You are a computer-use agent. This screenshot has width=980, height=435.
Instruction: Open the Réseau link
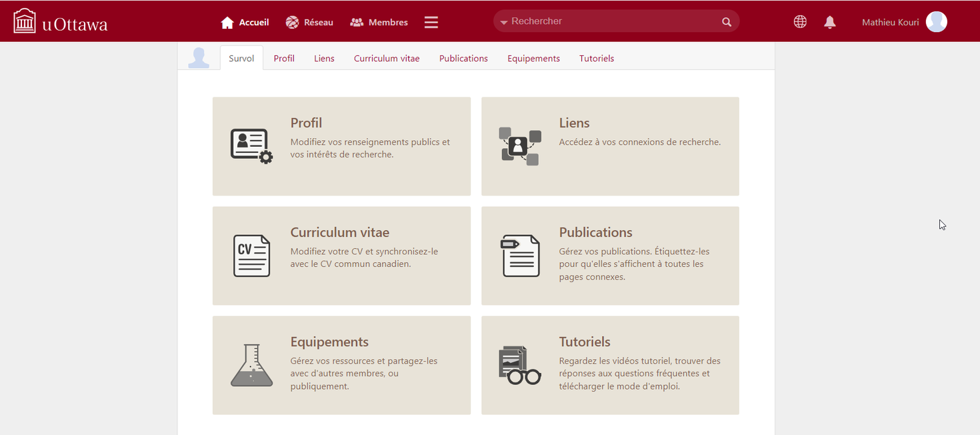[319, 22]
